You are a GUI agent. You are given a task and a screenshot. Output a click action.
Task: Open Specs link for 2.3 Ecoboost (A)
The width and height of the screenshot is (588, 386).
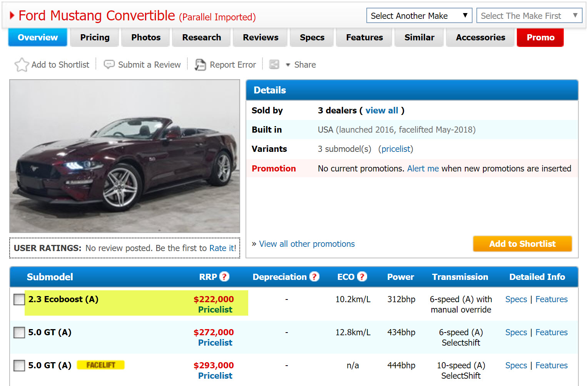[516, 299]
